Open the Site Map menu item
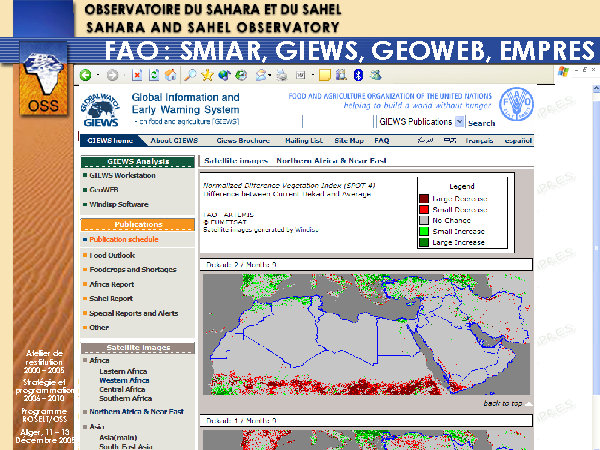The image size is (600, 450). [349, 141]
